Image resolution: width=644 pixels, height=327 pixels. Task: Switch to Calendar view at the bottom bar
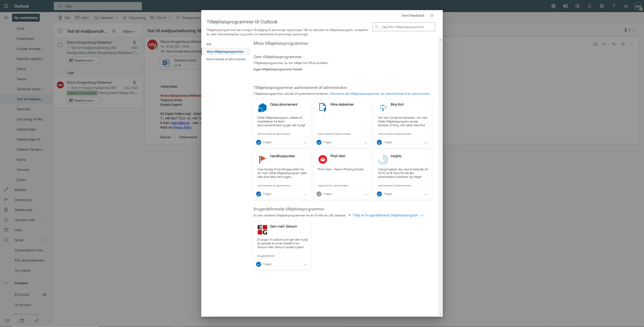(22, 321)
